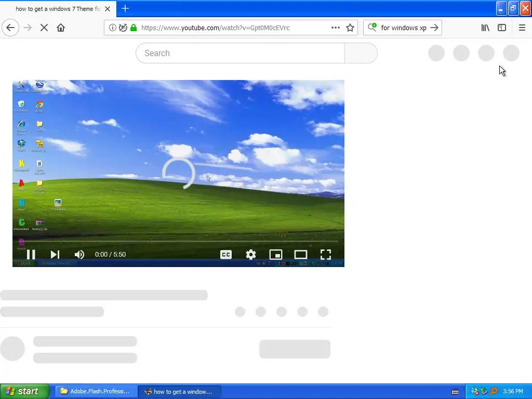532x399 pixels.
Task: Close the 'how to get a windows 7 Theme' tab
Action: [x=108, y=9]
